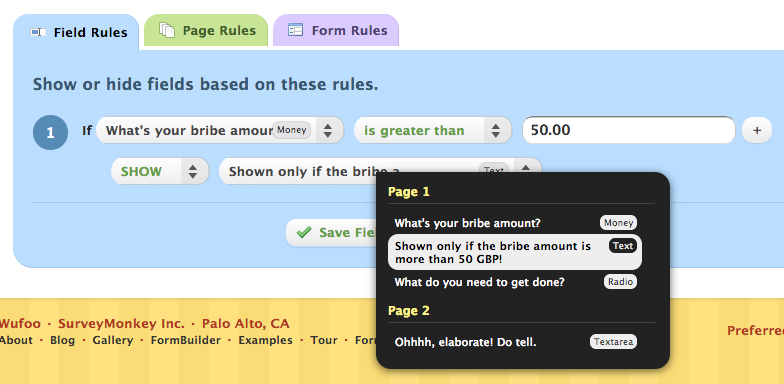This screenshot has width=784, height=384.
Task: Click the rule number 1 badge
Action: [x=50, y=132]
